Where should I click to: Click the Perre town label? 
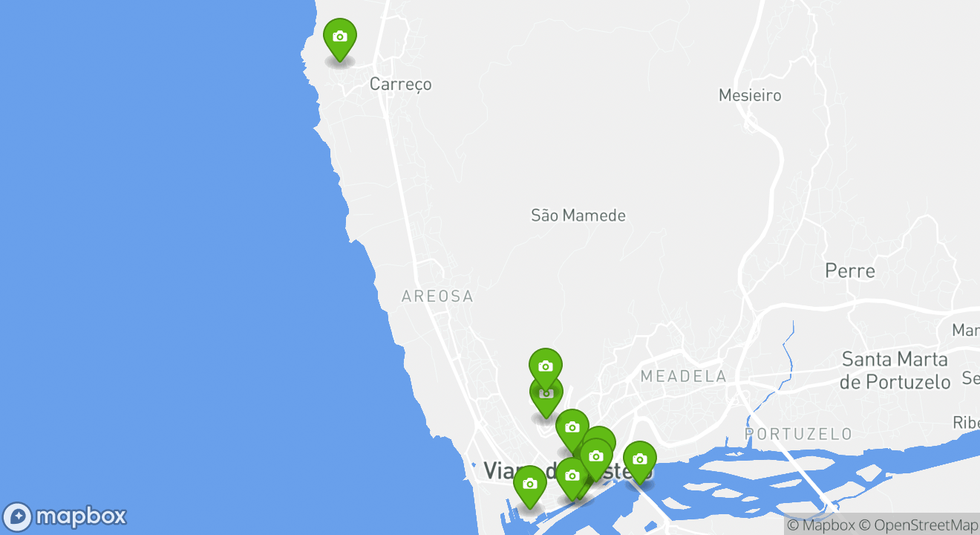pos(850,270)
